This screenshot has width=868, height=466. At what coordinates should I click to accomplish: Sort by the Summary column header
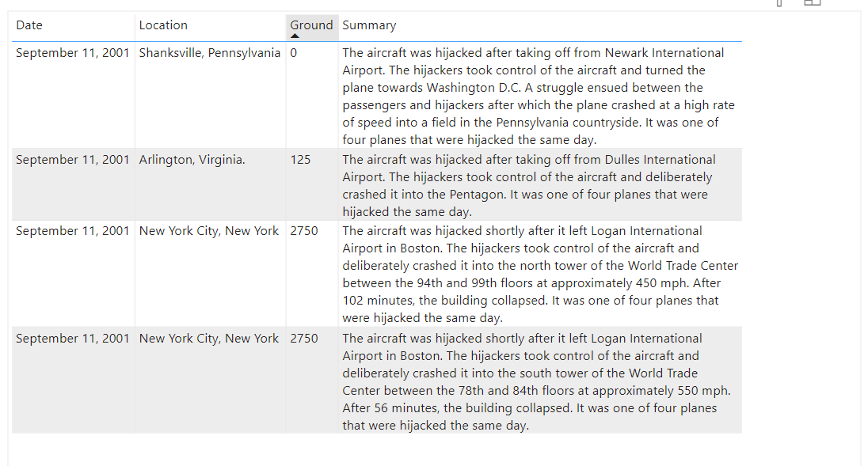click(368, 25)
